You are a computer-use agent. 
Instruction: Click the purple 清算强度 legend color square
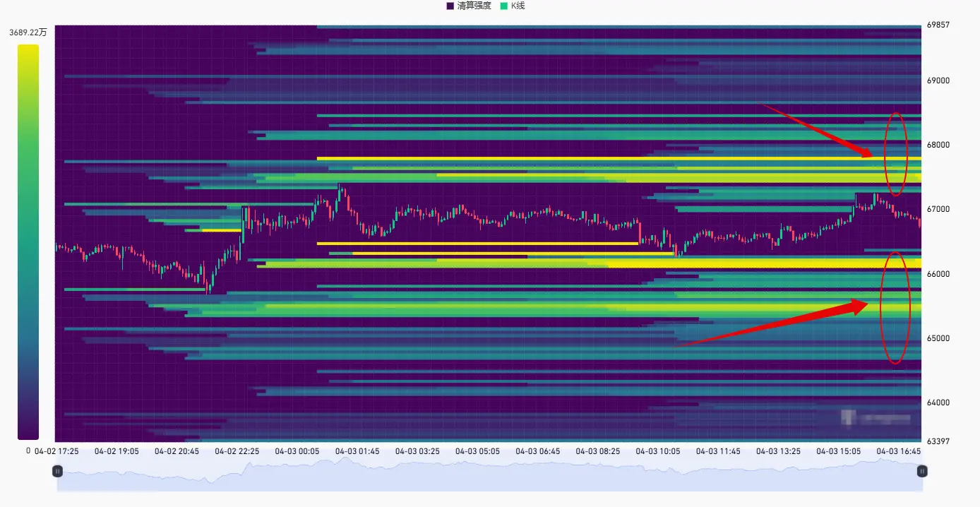pyautogui.click(x=450, y=6)
